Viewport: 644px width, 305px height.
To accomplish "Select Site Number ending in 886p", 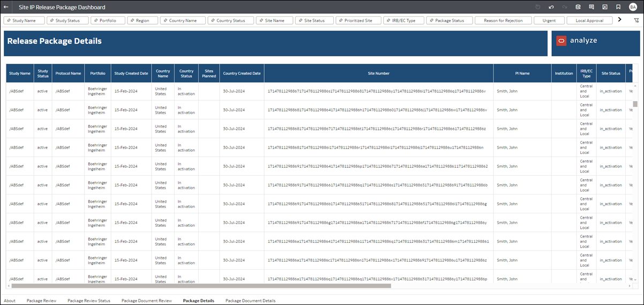I will point(377,279).
